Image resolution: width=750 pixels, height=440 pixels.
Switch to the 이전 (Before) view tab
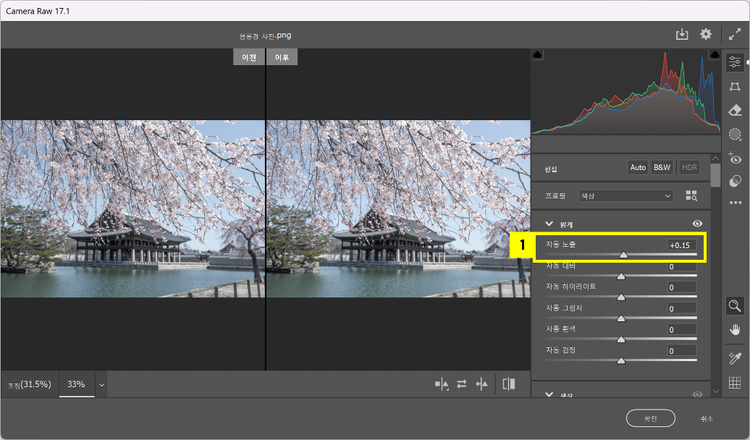coord(249,58)
